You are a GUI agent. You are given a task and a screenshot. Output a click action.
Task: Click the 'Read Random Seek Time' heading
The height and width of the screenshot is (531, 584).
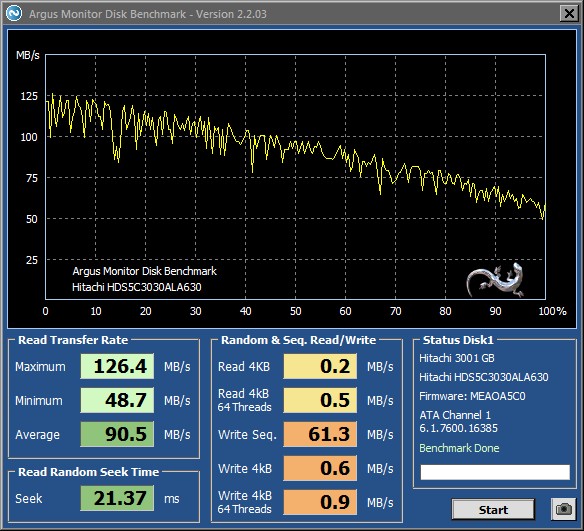[89, 472]
